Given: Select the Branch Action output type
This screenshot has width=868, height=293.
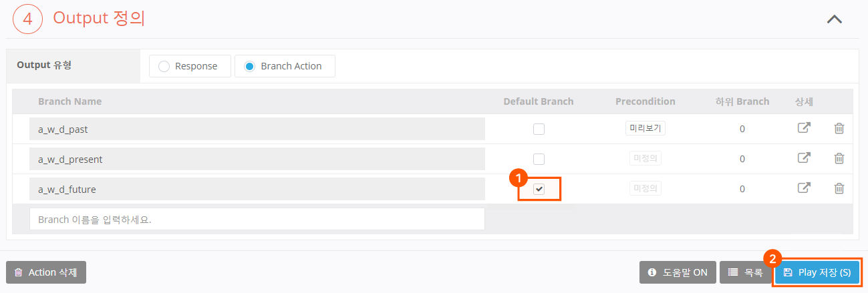Looking at the screenshot, I should pos(250,66).
